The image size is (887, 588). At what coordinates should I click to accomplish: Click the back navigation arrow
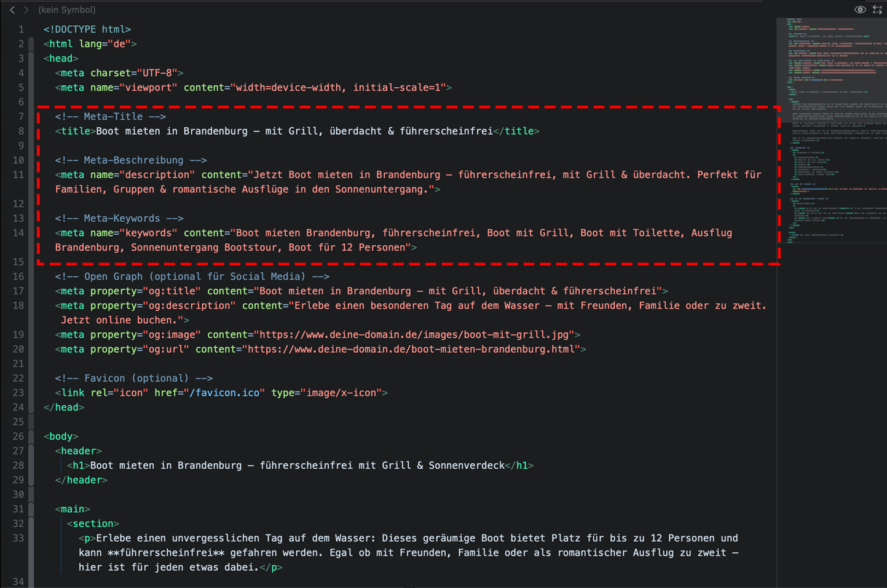pos(12,10)
